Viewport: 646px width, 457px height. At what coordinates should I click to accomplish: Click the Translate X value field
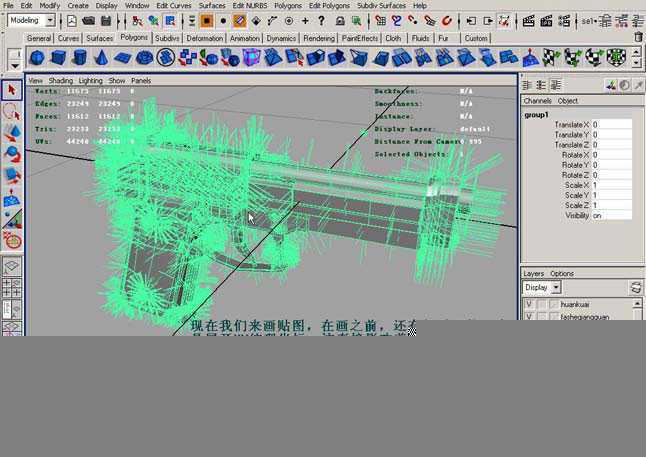pos(611,124)
